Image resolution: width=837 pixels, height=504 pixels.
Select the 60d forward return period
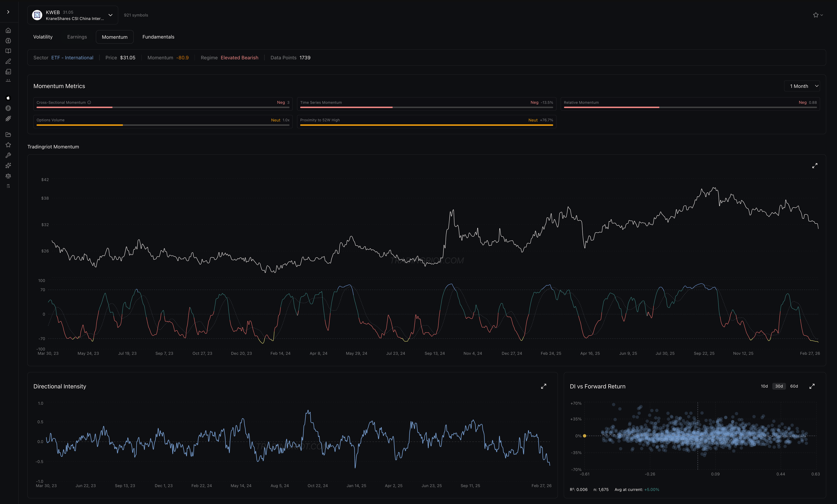click(x=794, y=386)
